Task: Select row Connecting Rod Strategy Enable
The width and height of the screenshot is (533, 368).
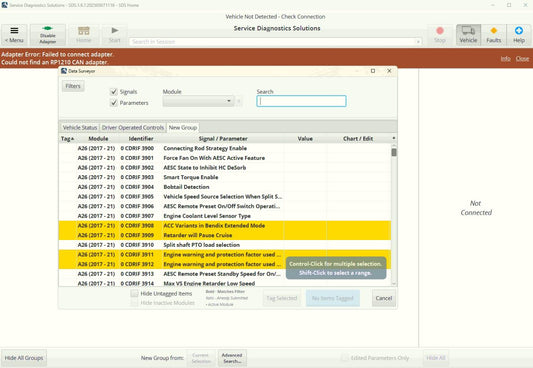Action: tap(225, 148)
